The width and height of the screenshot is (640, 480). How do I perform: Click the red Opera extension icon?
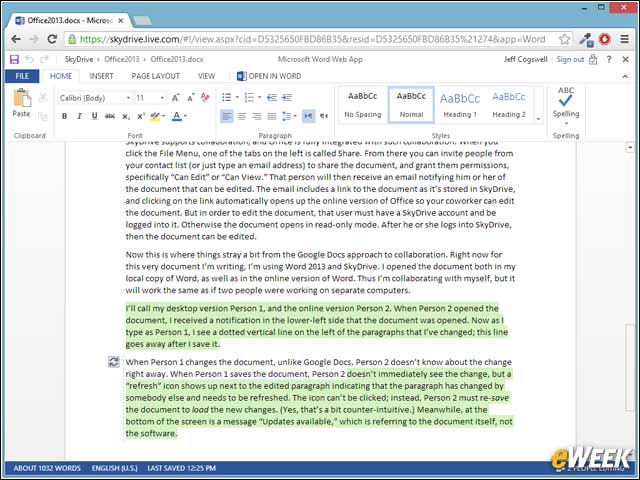(x=604, y=39)
